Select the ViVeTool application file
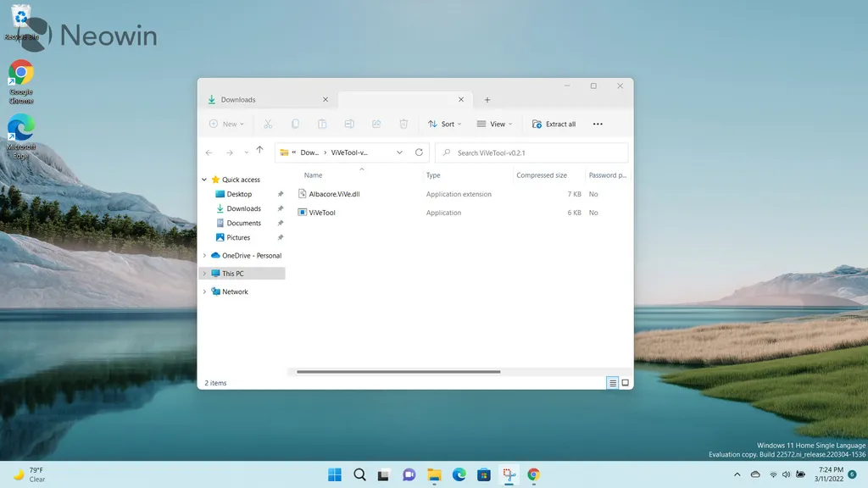The width and height of the screenshot is (868, 488). (x=321, y=213)
